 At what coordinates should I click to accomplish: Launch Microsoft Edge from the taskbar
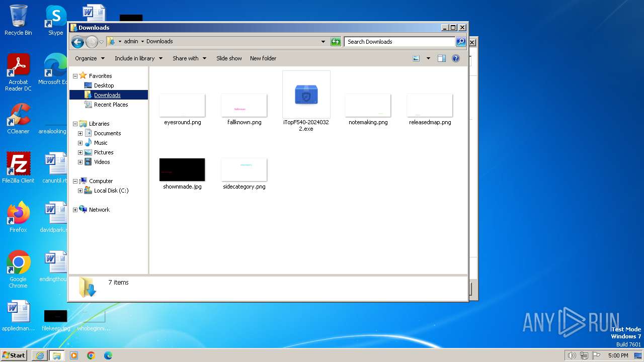pos(108,355)
